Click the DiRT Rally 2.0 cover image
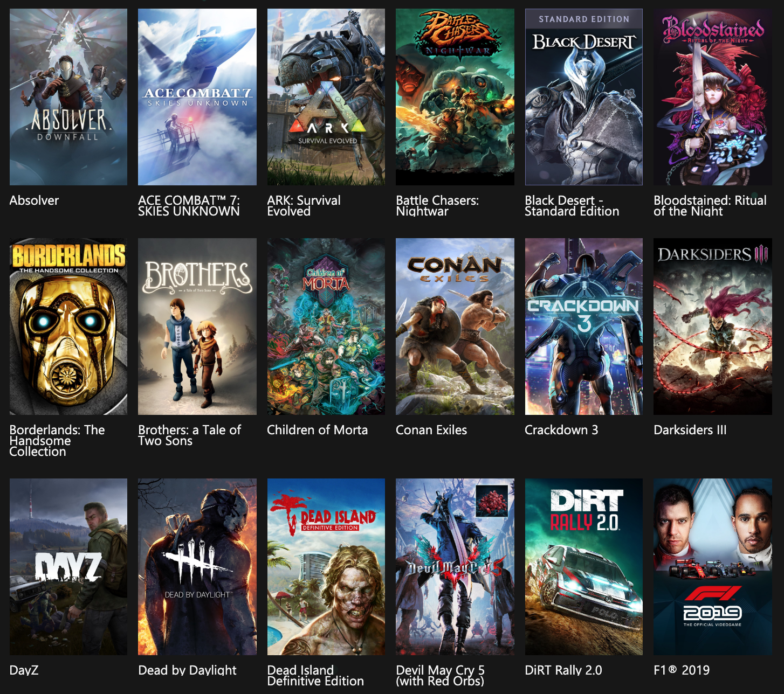Viewport: 784px width, 694px height. [x=584, y=567]
